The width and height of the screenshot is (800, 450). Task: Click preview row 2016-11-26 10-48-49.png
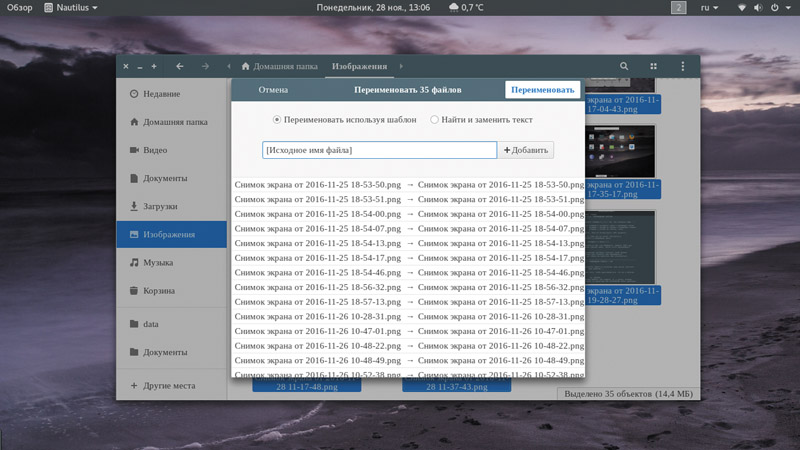click(x=409, y=360)
